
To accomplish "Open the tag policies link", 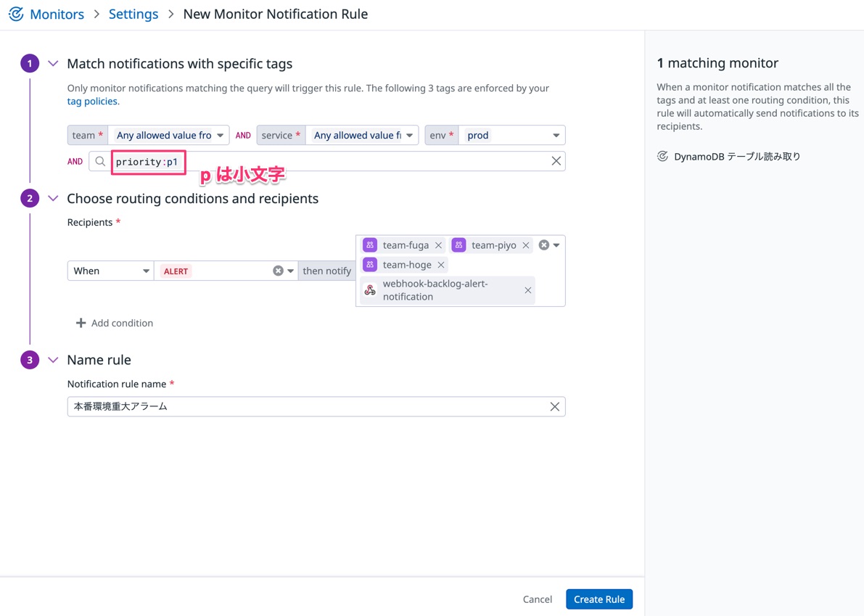I will tap(91, 101).
